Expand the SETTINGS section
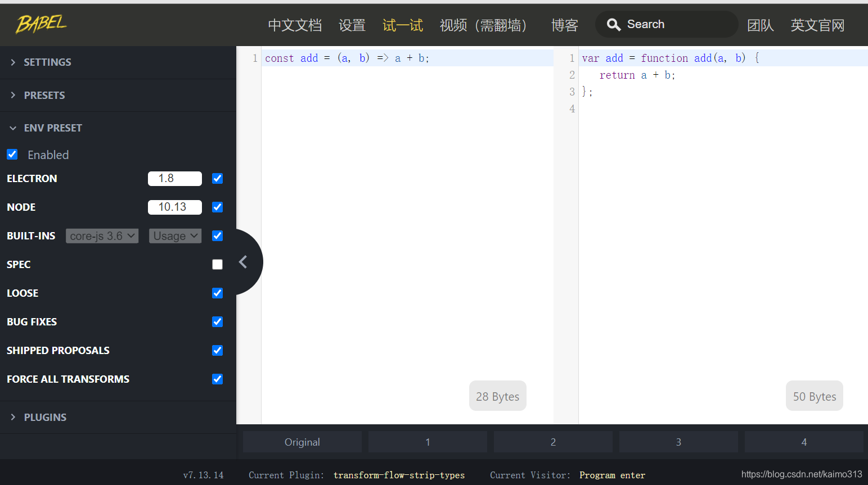This screenshot has height=485, width=868. [x=47, y=62]
